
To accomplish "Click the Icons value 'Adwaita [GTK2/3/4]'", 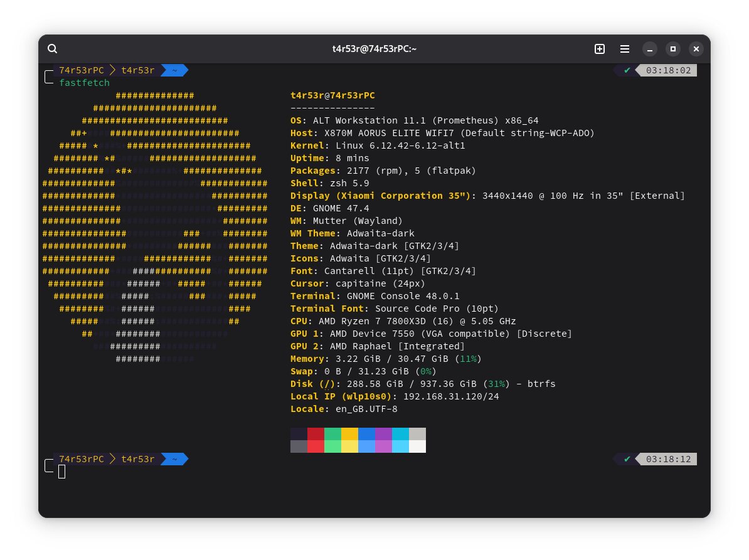I will (x=380, y=258).
